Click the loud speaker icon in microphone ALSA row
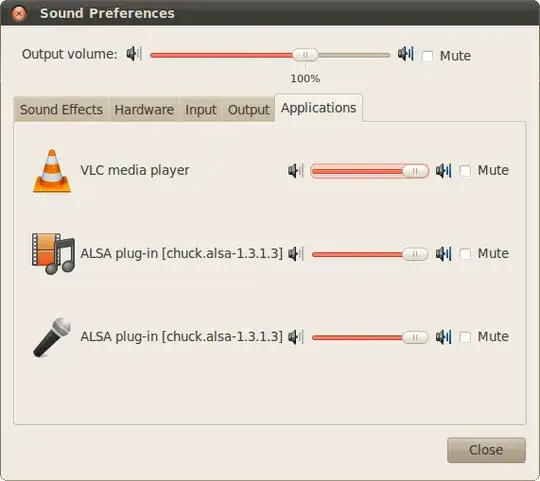This screenshot has height=481, width=540. [x=444, y=337]
